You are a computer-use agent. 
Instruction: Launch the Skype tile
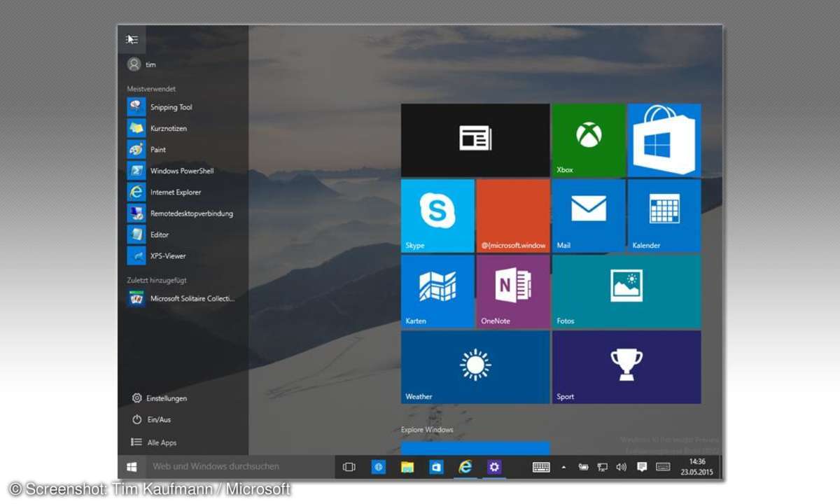coord(437,216)
